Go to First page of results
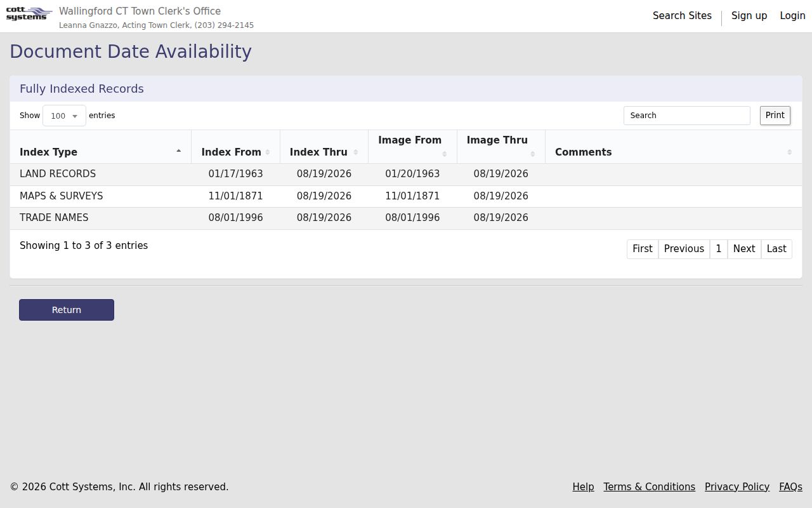 point(642,249)
